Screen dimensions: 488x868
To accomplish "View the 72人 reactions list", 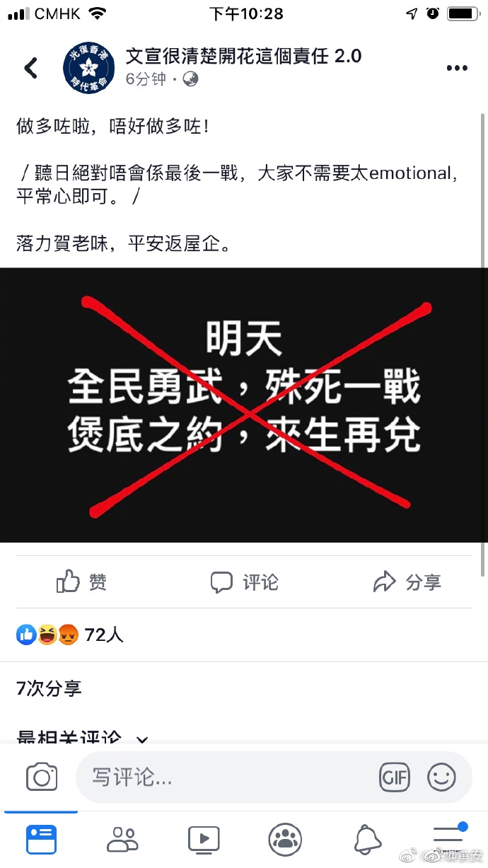I will tap(70, 635).
